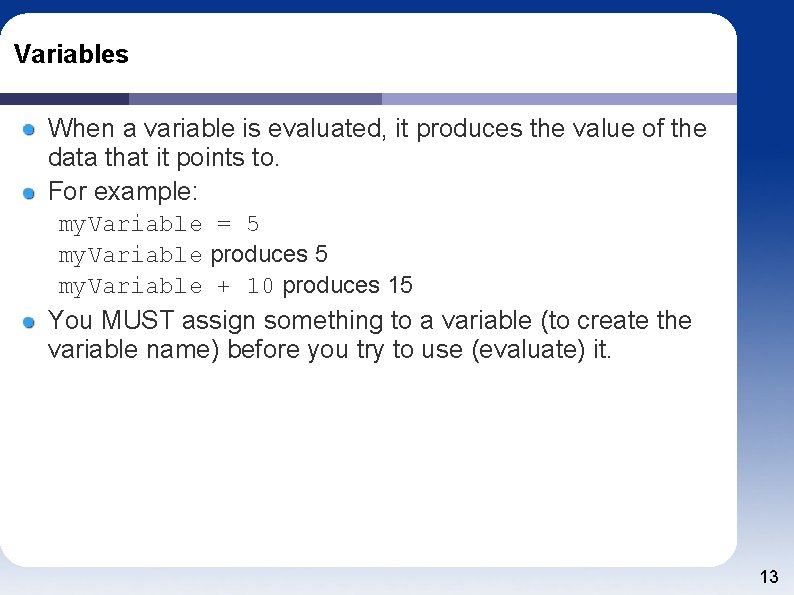
Task: Click the "my.Variable + 10" code expression
Action: pos(166,286)
